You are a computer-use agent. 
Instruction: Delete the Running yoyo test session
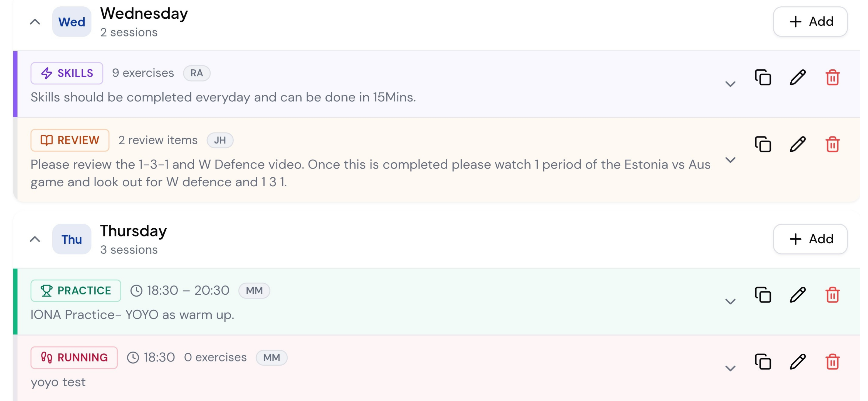click(x=832, y=361)
